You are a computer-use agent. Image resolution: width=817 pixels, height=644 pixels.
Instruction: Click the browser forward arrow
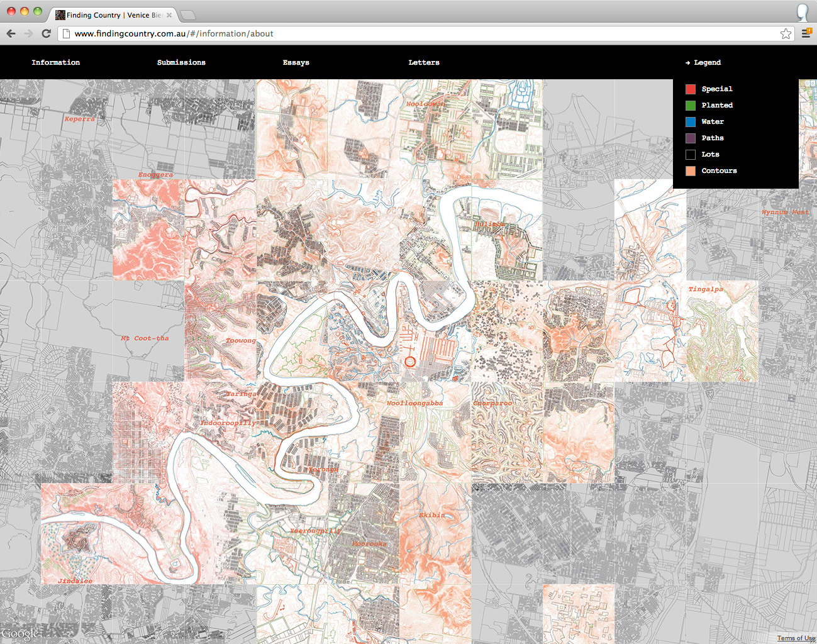[x=28, y=33]
